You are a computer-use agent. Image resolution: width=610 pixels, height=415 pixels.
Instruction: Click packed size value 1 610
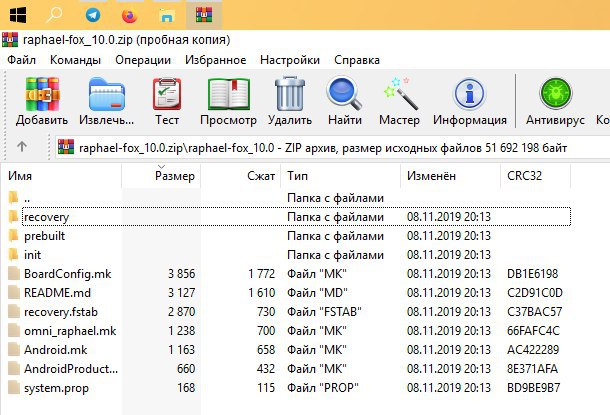tap(262, 293)
